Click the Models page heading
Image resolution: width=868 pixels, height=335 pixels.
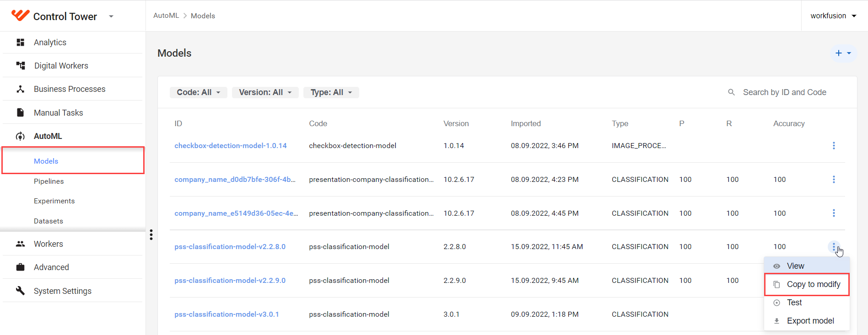click(174, 53)
